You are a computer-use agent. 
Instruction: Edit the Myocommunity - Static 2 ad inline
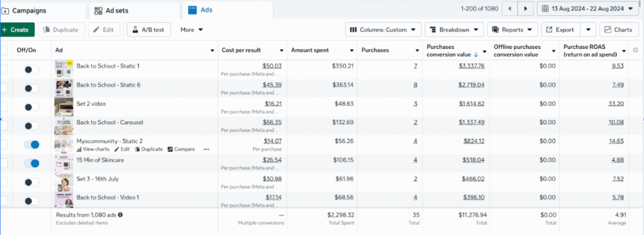tap(122, 150)
